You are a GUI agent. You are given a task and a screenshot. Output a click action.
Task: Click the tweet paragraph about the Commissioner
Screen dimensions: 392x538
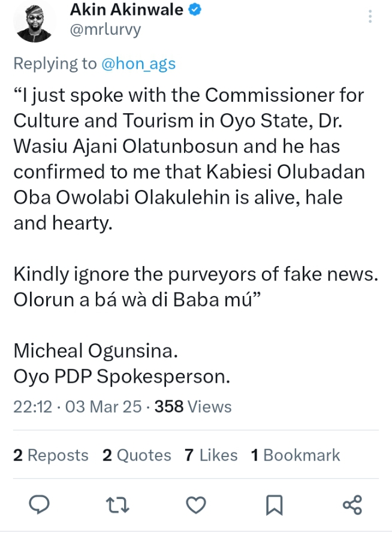[x=188, y=158]
